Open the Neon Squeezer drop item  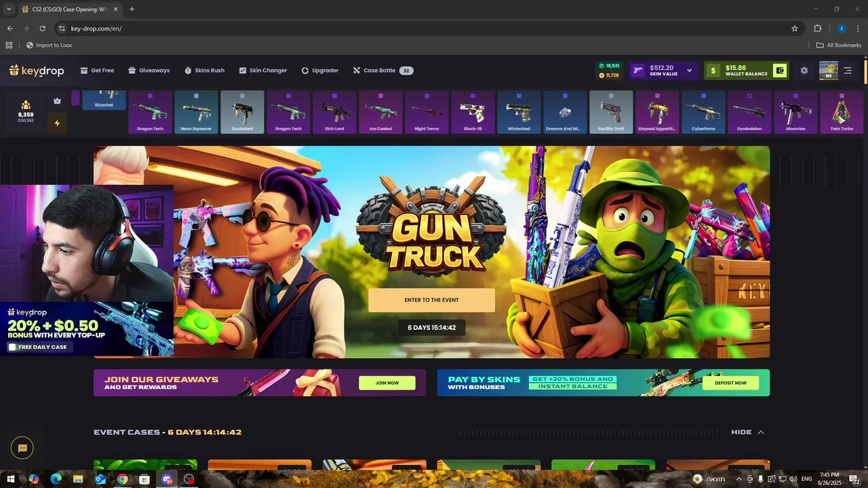click(x=196, y=112)
